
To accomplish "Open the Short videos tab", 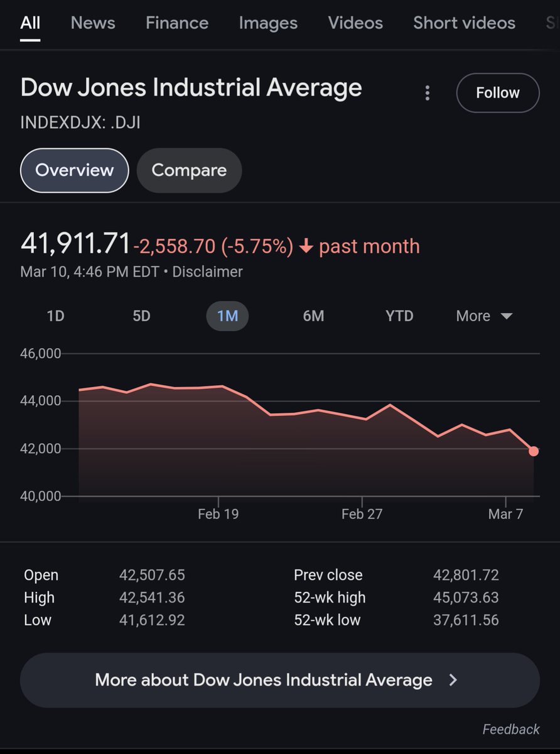I will (464, 23).
